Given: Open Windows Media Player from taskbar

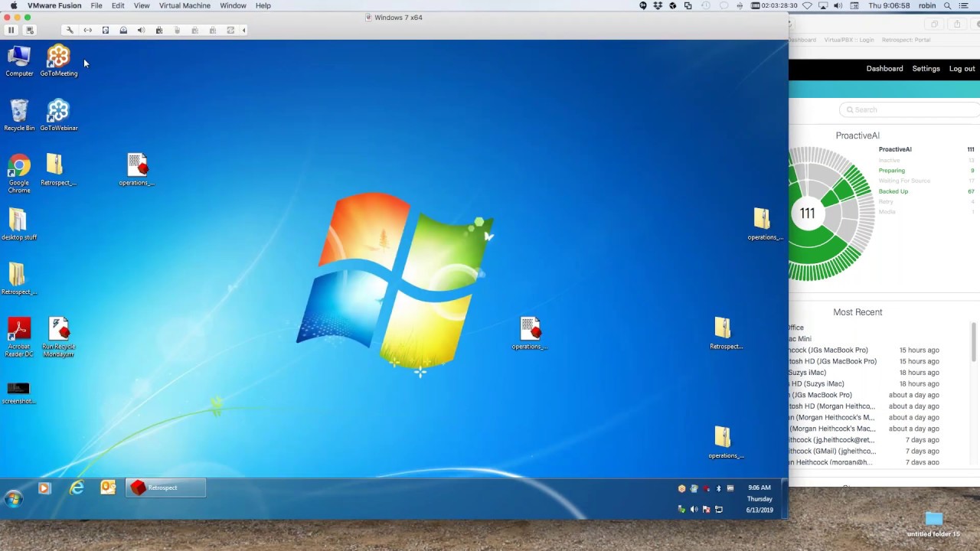Looking at the screenshot, I should click(x=44, y=487).
